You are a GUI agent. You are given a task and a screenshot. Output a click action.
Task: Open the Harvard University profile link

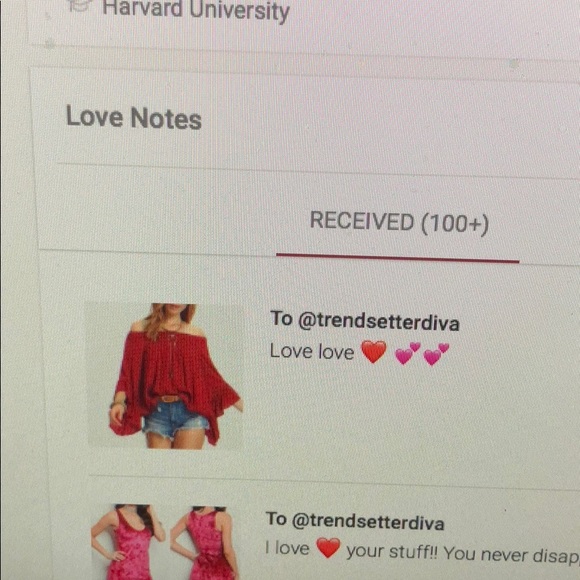(x=196, y=10)
